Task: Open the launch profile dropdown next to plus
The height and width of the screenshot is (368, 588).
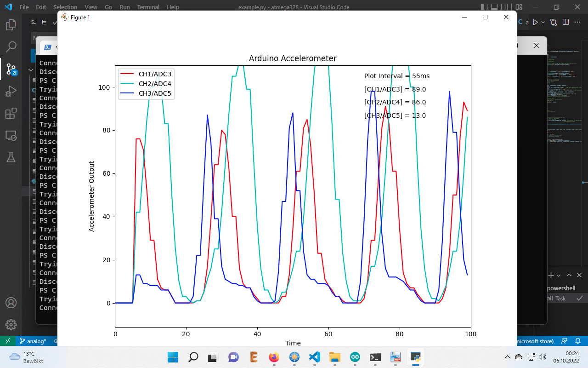Action: point(559,275)
